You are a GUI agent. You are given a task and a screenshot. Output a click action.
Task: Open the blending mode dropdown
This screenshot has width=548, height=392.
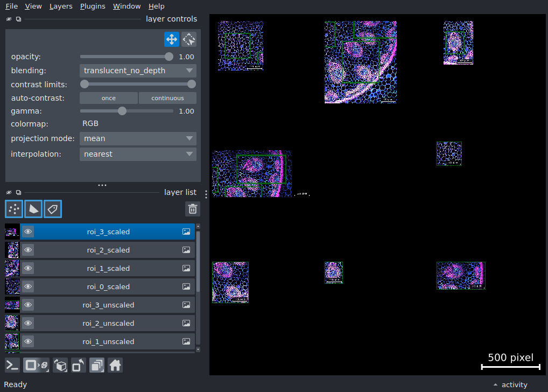138,71
